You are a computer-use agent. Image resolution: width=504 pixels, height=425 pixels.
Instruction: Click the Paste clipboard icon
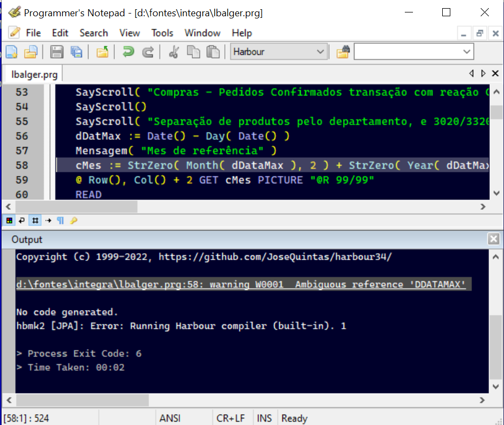tap(213, 51)
